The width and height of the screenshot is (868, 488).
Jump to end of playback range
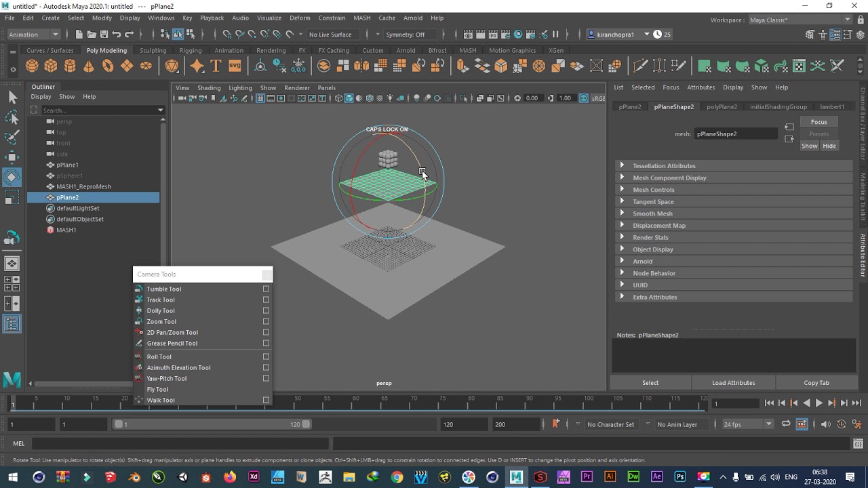[x=856, y=403]
